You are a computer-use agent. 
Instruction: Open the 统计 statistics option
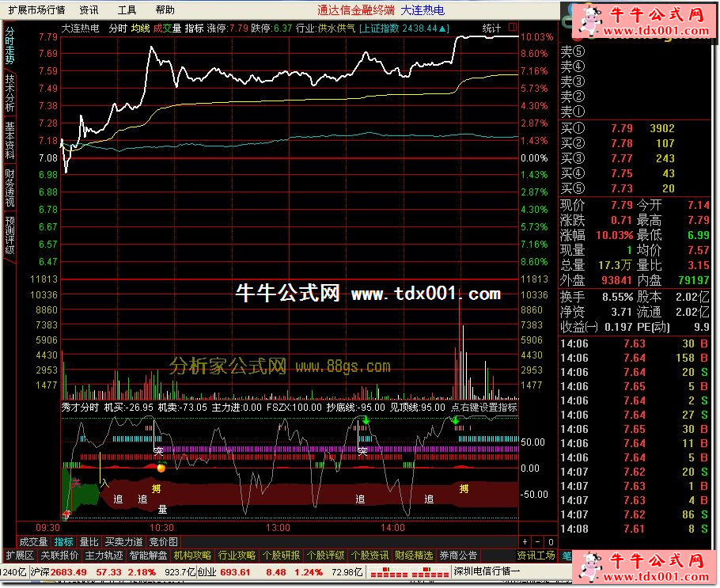(x=491, y=28)
